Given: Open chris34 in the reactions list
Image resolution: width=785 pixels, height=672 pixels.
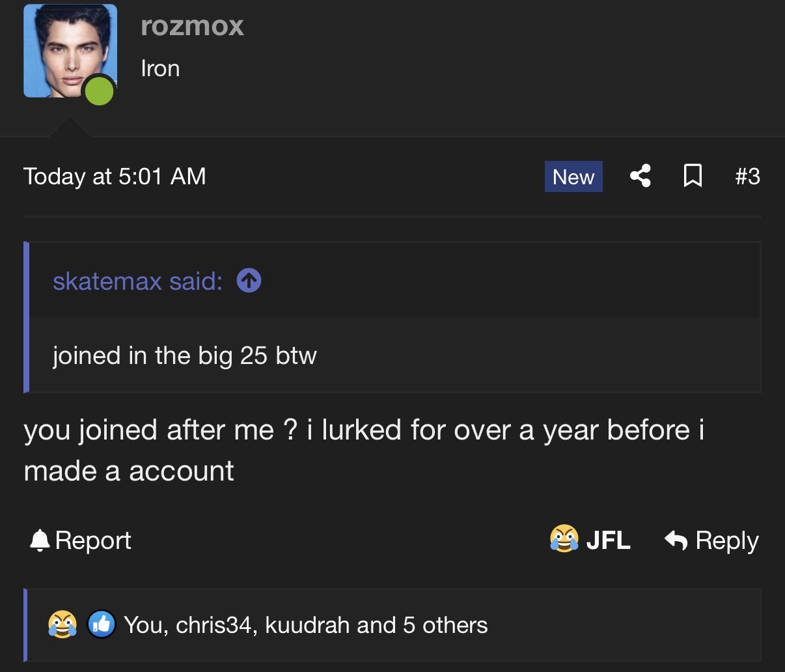Looking at the screenshot, I should click(x=213, y=625).
